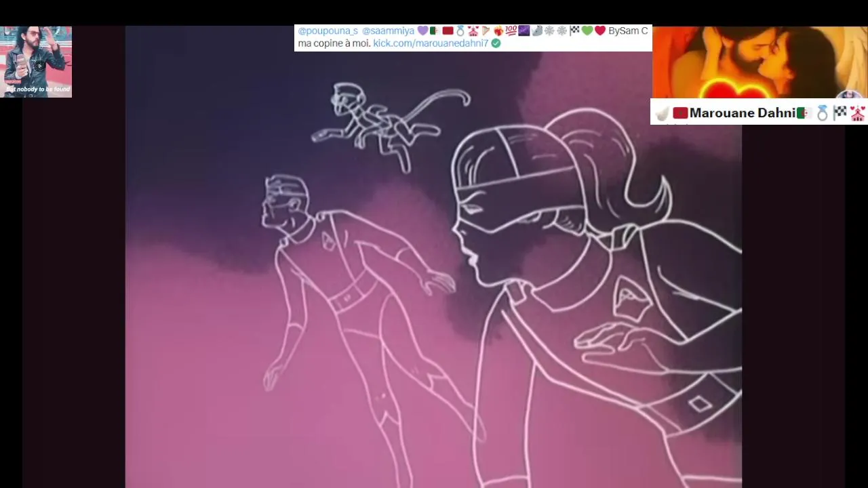Open the kissing couple thumbnail

759,62
